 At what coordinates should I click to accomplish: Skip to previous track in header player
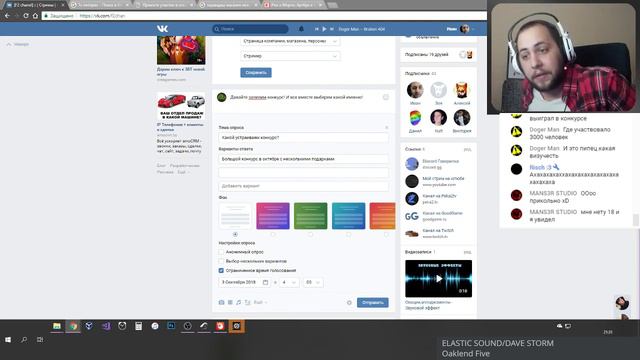click(x=316, y=29)
